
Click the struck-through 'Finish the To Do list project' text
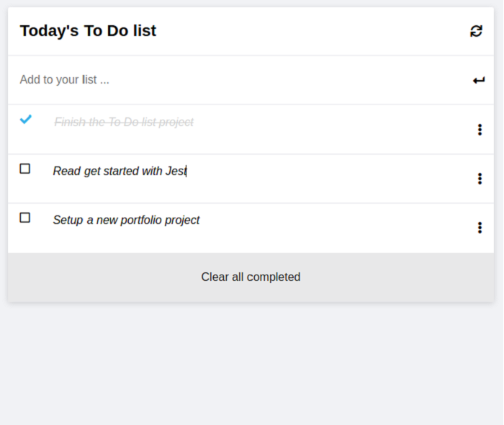pos(124,122)
